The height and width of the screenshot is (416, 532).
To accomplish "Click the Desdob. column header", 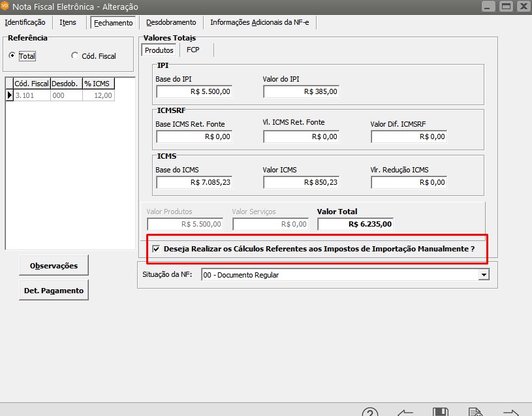I will click(x=66, y=84).
